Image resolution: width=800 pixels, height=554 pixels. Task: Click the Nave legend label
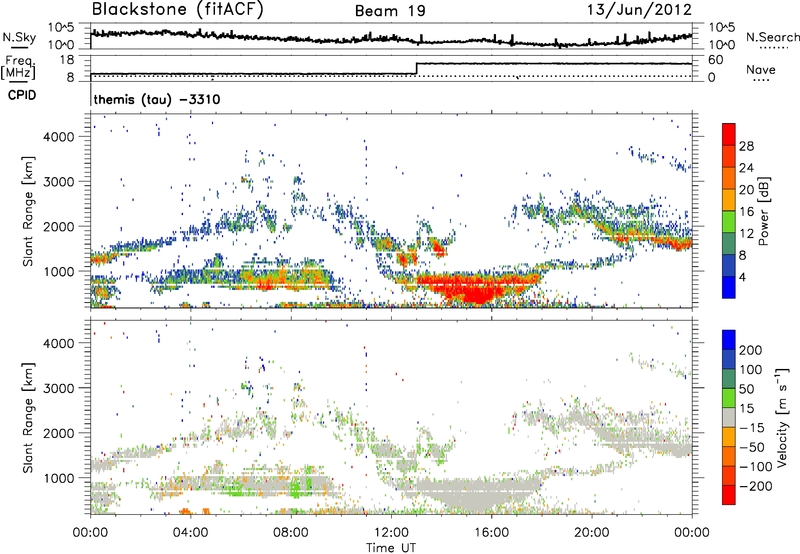click(760, 70)
